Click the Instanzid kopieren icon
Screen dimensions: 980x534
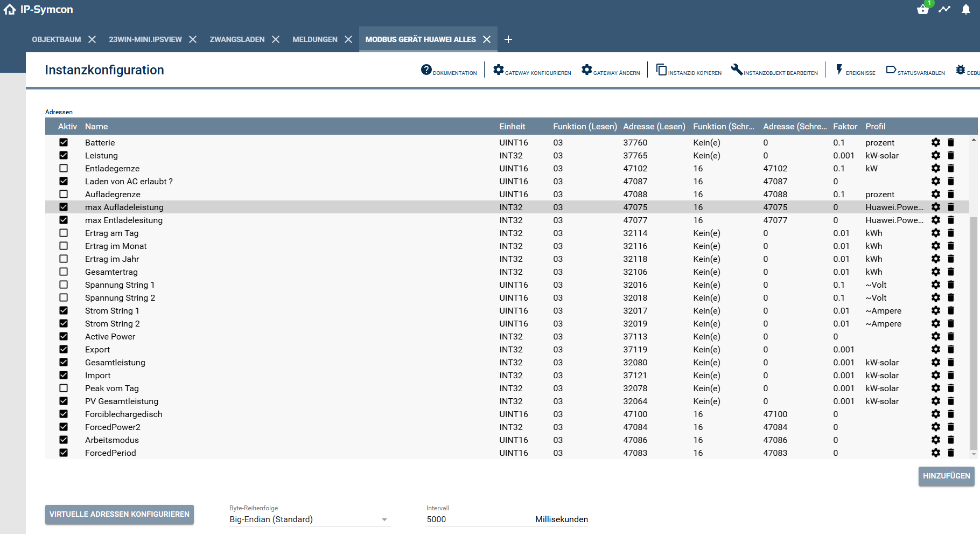coord(661,70)
